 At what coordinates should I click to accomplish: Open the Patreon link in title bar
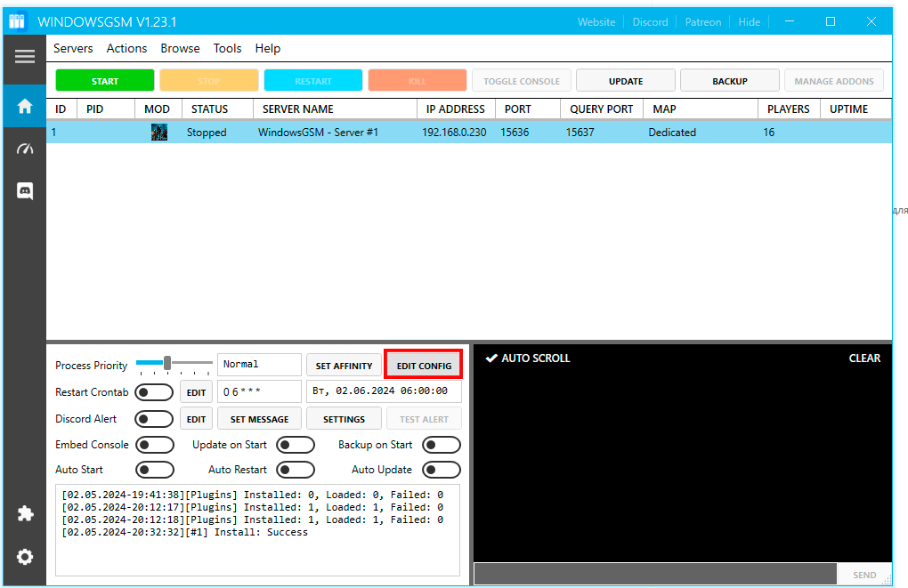(703, 22)
